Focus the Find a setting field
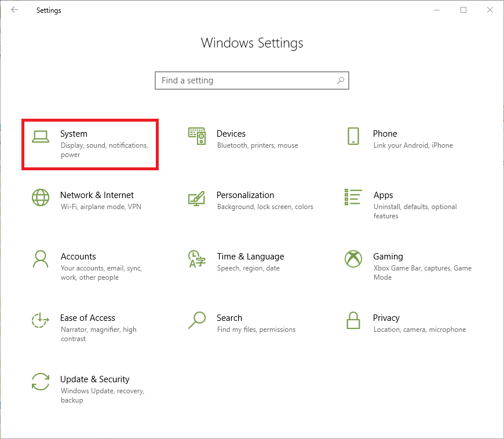 pyautogui.click(x=251, y=81)
